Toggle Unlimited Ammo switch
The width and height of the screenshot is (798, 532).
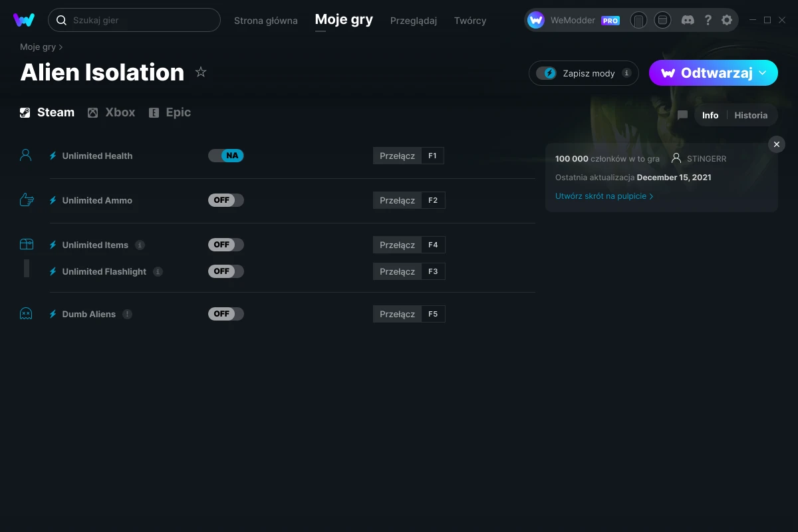click(x=226, y=200)
